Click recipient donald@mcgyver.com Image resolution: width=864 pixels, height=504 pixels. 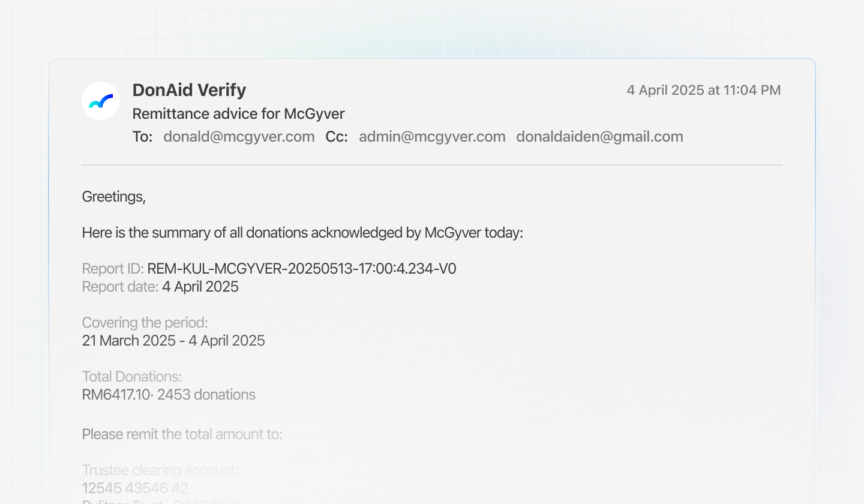(239, 137)
